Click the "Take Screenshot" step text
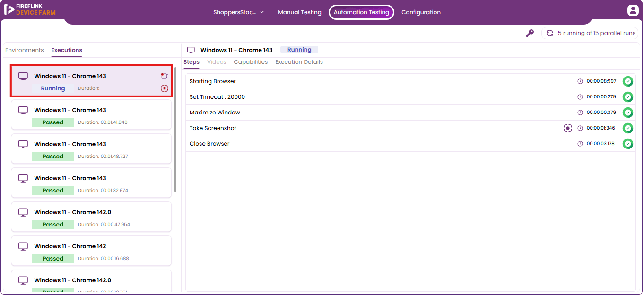 point(213,128)
